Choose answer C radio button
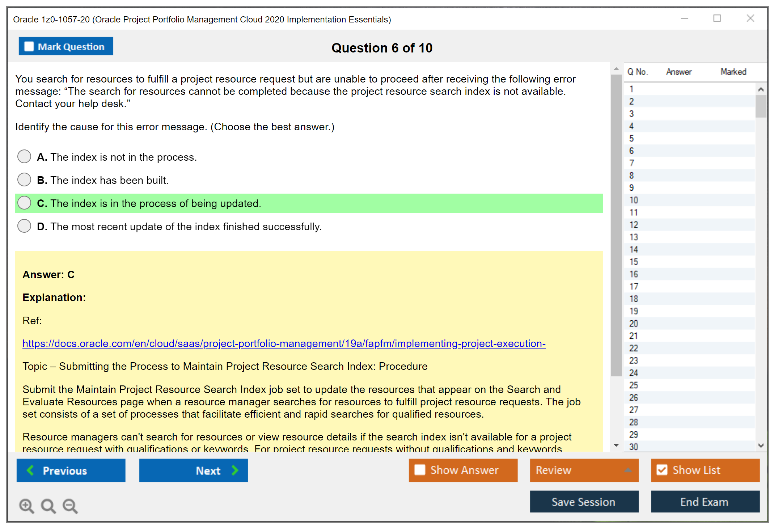Image resolution: width=778 pixels, height=532 pixels. click(x=24, y=203)
